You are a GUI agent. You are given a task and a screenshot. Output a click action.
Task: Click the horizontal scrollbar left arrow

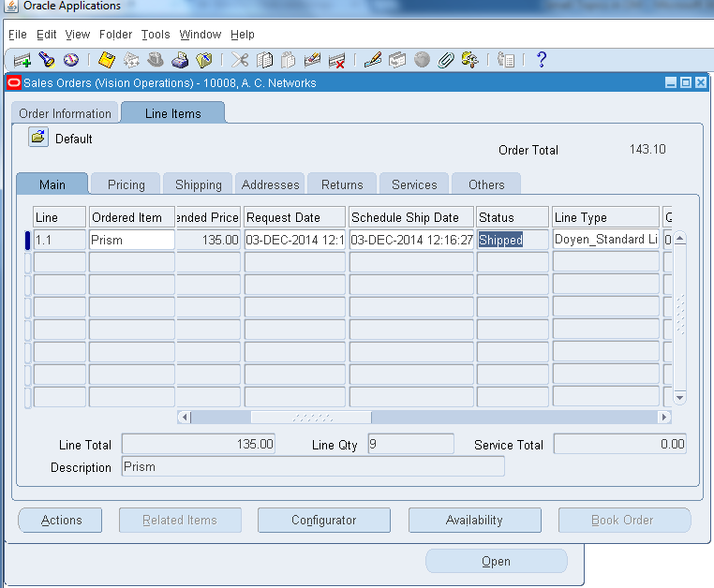[x=184, y=417]
